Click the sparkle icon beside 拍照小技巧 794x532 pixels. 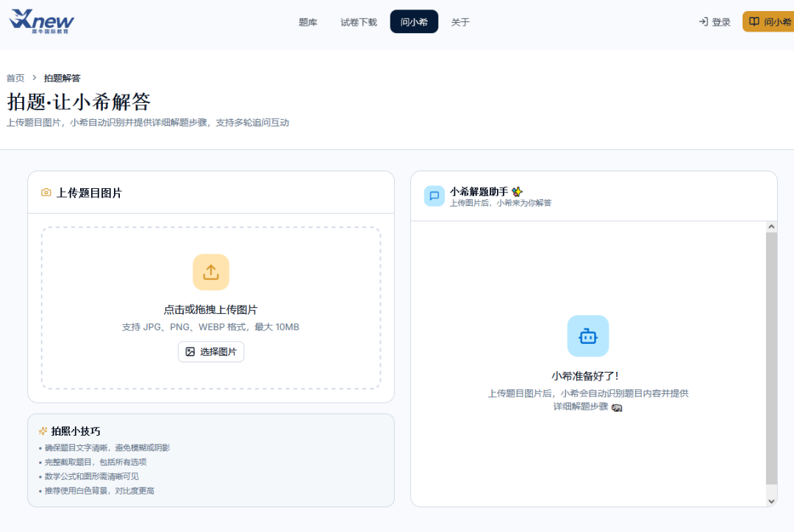coord(43,431)
